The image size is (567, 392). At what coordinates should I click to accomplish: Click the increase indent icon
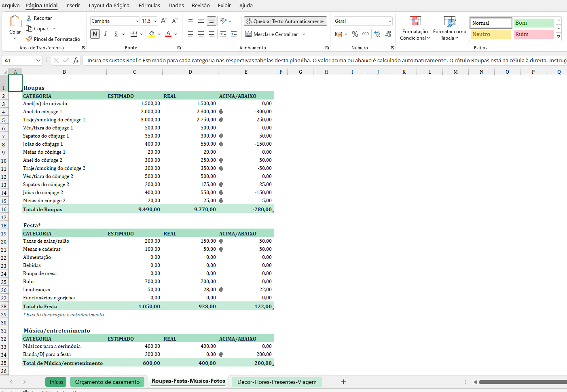point(234,34)
